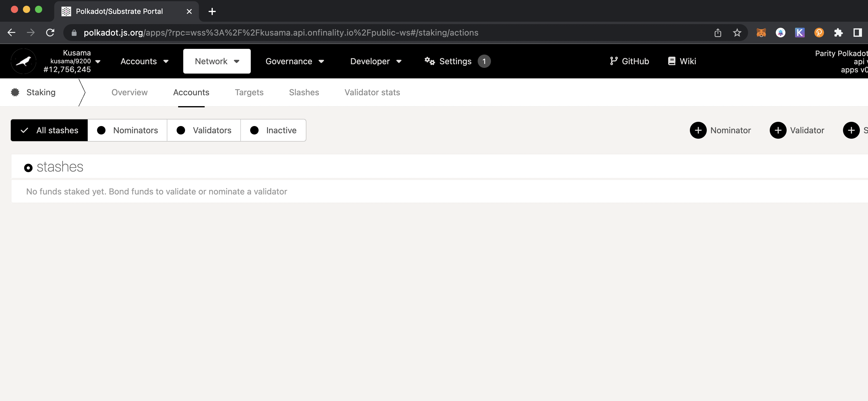The height and width of the screenshot is (401, 868).
Task: Expand the Accounts top menu
Action: [x=145, y=61]
